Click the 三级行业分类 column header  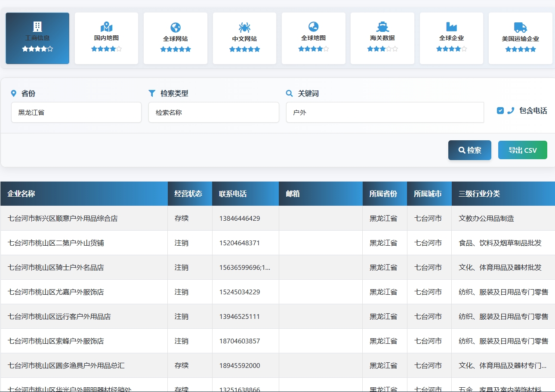pos(503,194)
